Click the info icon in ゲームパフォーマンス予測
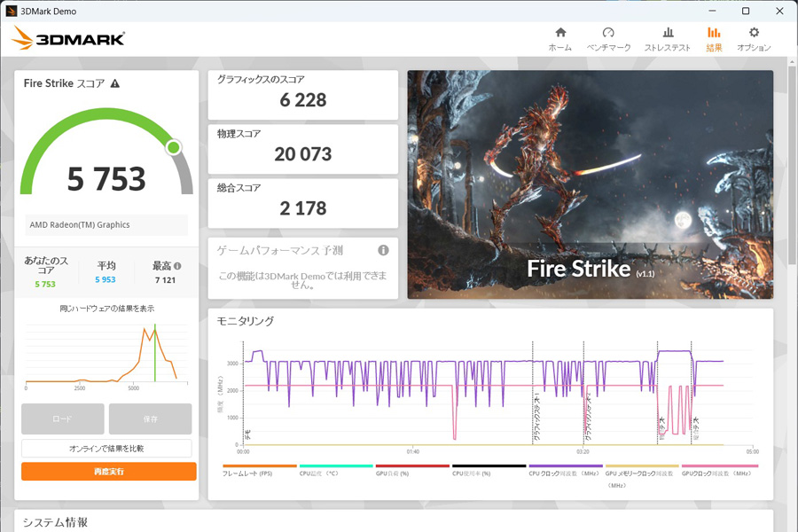This screenshot has width=798, height=532. [383, 250]
